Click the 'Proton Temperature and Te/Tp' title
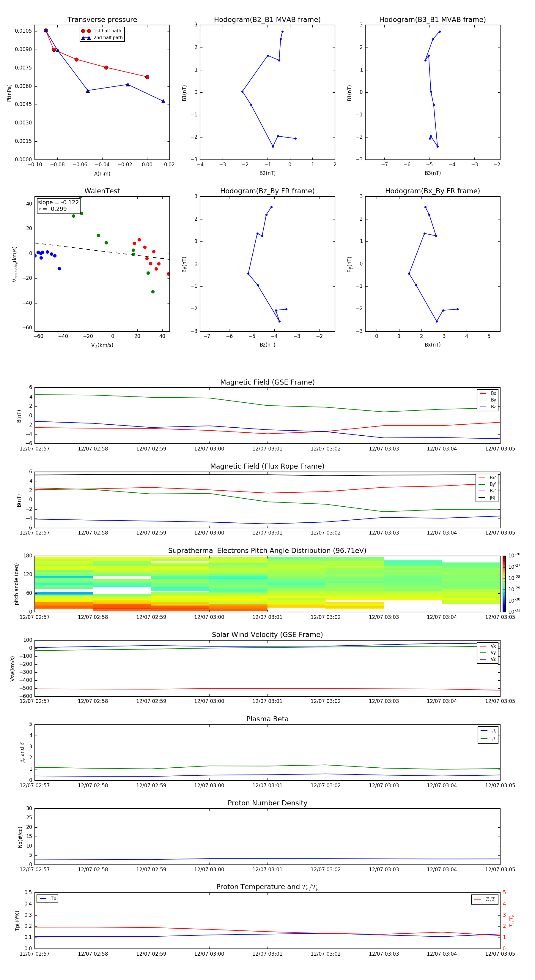Viewport: 535px width, 980px height. [267, 887]
